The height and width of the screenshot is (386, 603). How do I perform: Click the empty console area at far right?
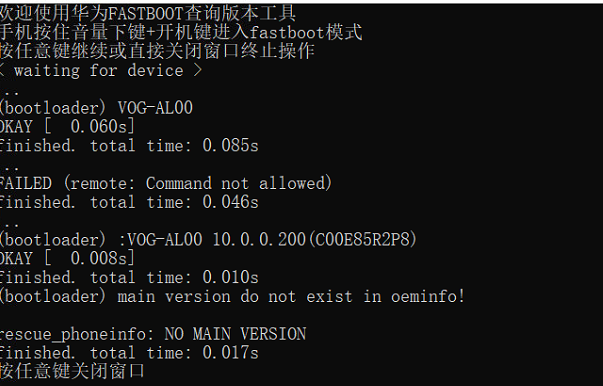[538, 154]
